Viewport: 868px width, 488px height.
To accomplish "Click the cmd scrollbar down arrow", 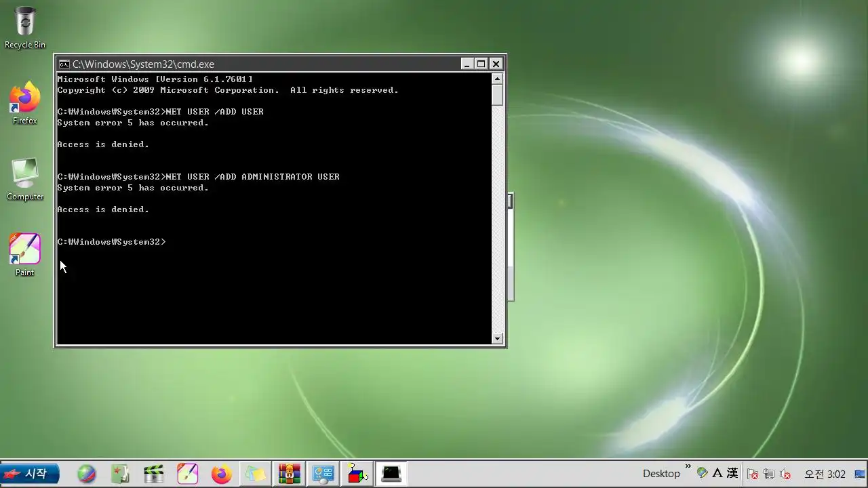I will 497,338.
